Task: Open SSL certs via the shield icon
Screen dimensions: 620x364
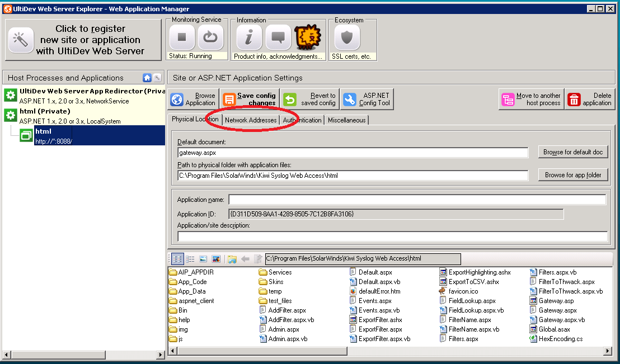Action: (x=347, y=38)
